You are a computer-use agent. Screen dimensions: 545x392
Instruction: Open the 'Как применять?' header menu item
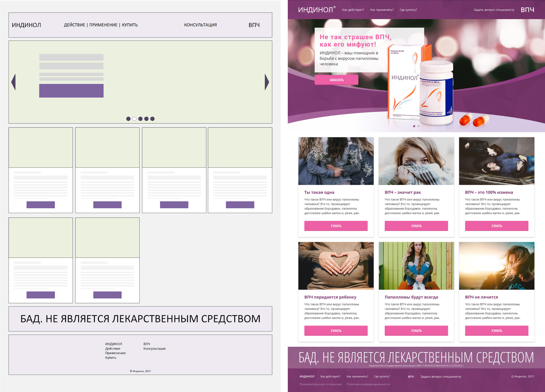(x=382, y=10)
